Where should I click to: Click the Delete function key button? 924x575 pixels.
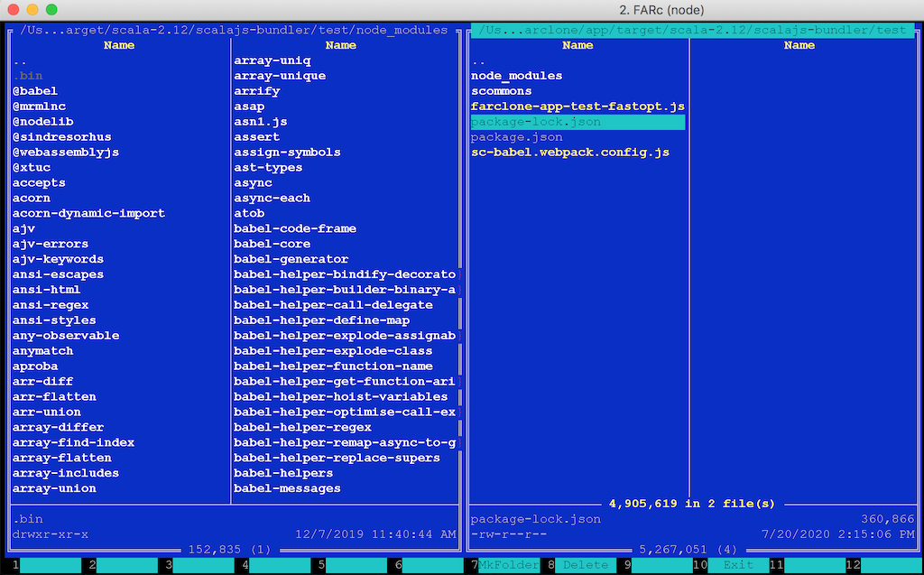[585, 565]
